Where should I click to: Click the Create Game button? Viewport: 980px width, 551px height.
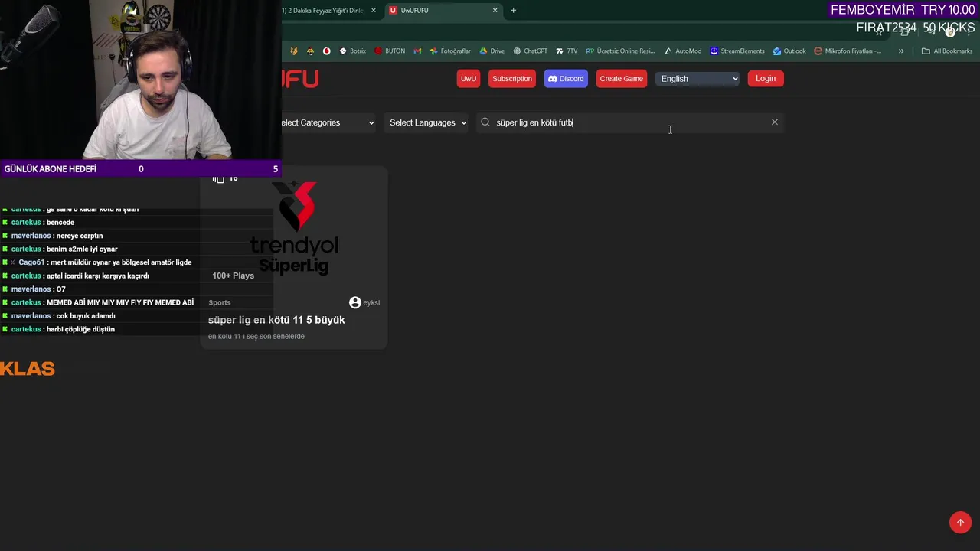pos(621,79)
